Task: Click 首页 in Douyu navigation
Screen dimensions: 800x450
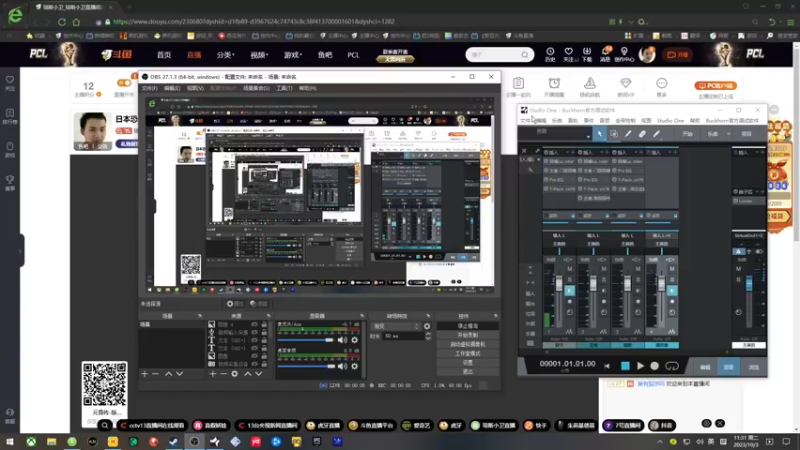Action: [x=164, y=55]
